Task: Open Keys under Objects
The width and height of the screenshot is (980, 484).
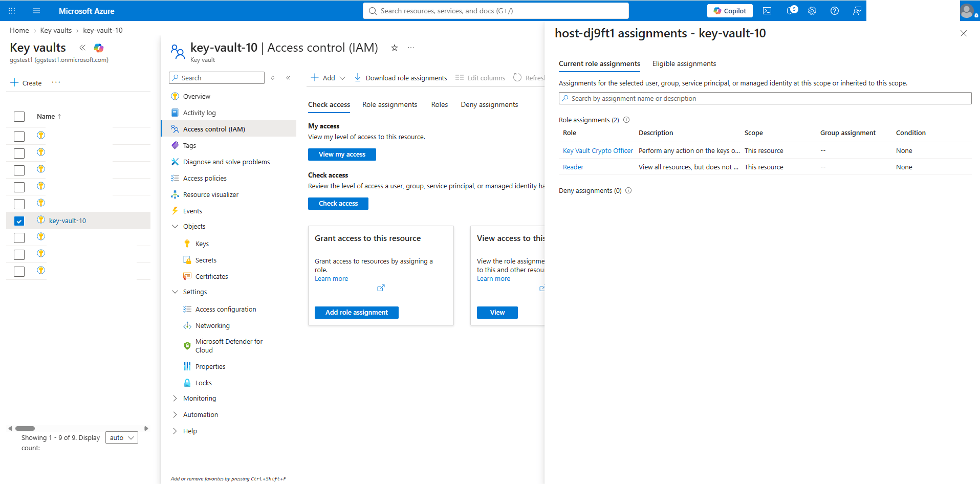Action: [202, 244]
